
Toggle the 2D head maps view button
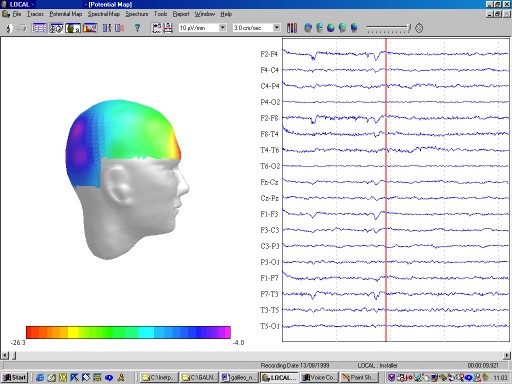56,28
